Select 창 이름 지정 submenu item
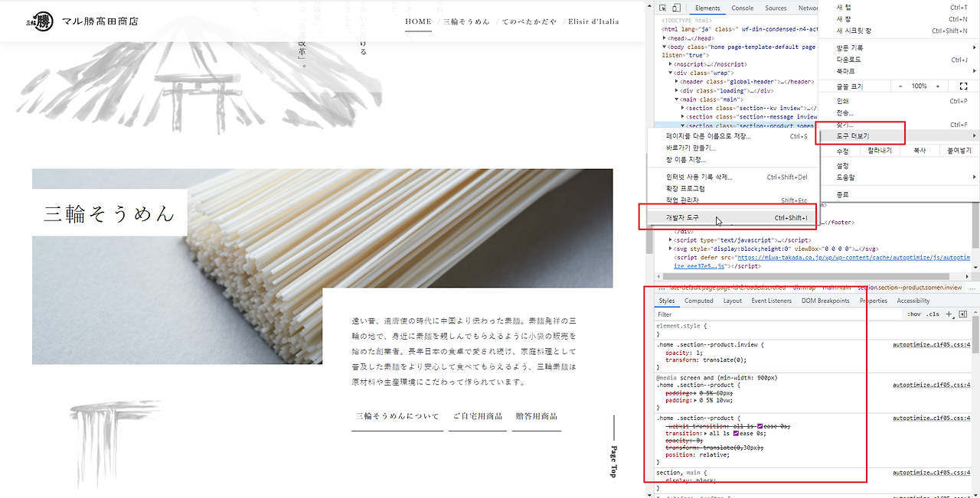Image resolution: width=980 pixels, height=498 pixels. pyautogui.click(x=733, y=159)
